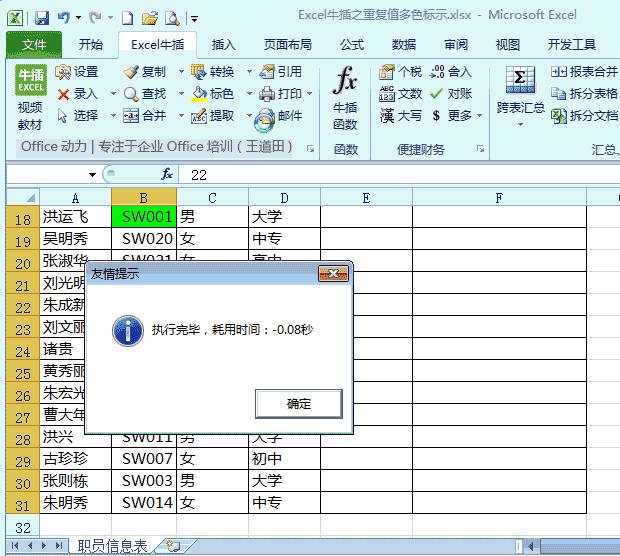Open a file using the folder icon
Viewport: 620px width, 556px height.
coord(150,18)
